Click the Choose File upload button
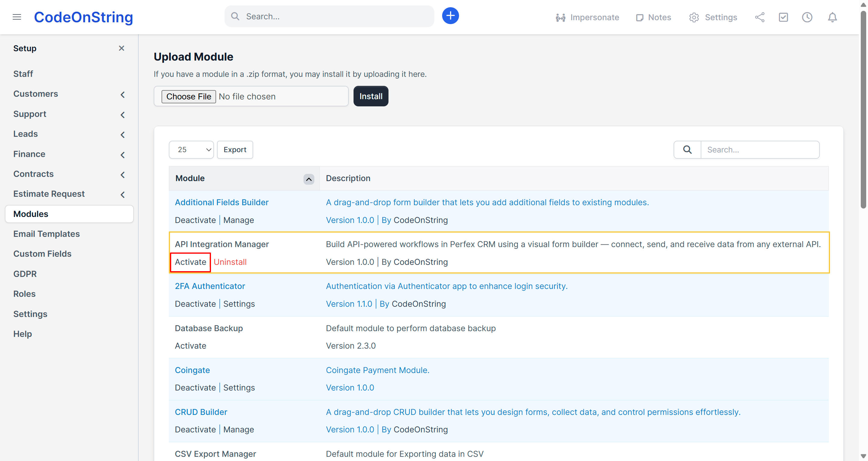The height and width of the screenshot is (461, 868). click(188, 96)
